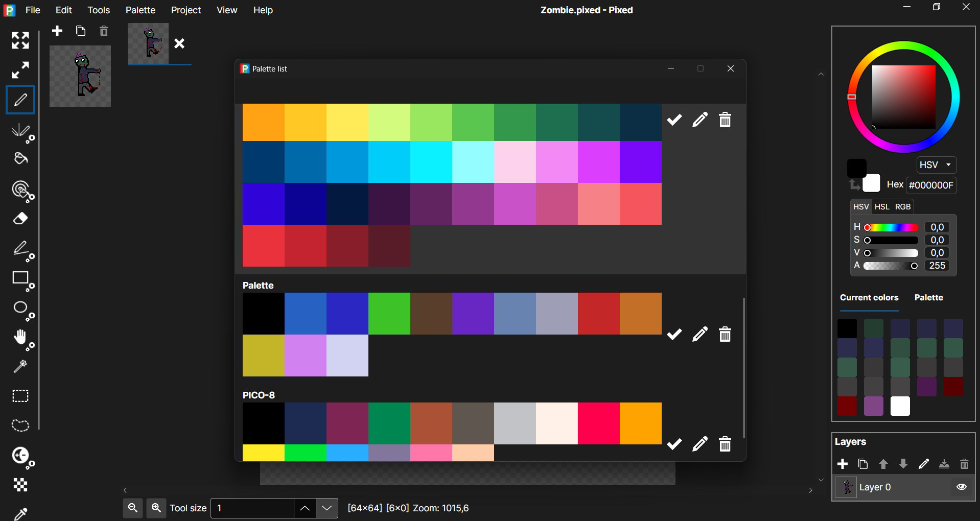Delete the selected layer

964,464
